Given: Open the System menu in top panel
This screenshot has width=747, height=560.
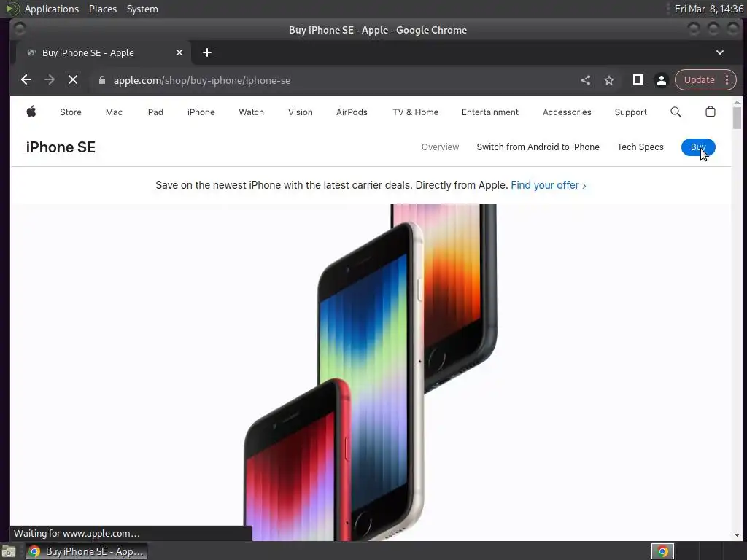Looking at the screenshot, I should pyautogui.click(x=142, y=9).
